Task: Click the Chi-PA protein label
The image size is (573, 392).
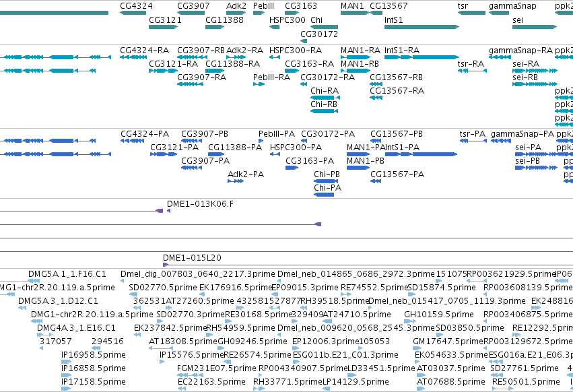Action: (x=327, y=188)
